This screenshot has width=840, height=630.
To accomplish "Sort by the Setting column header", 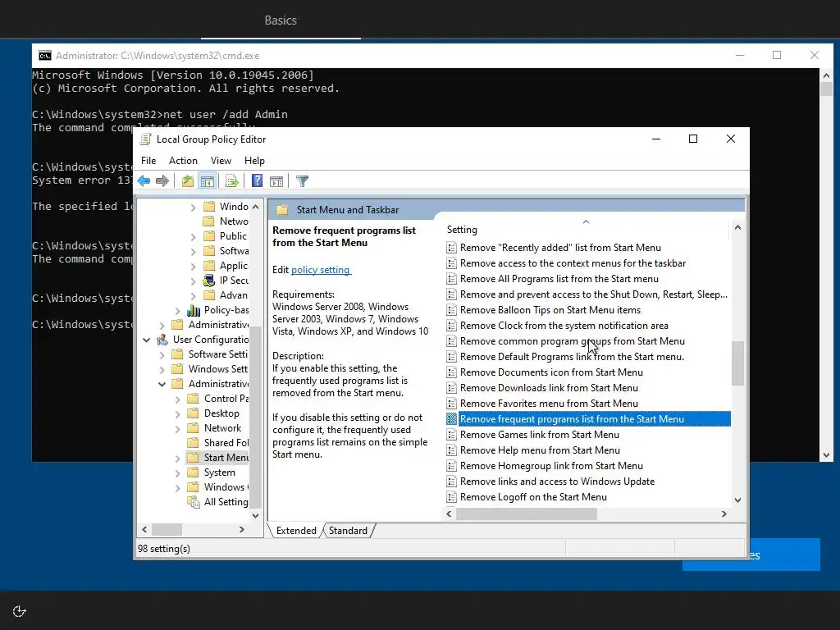I will 586,230.
